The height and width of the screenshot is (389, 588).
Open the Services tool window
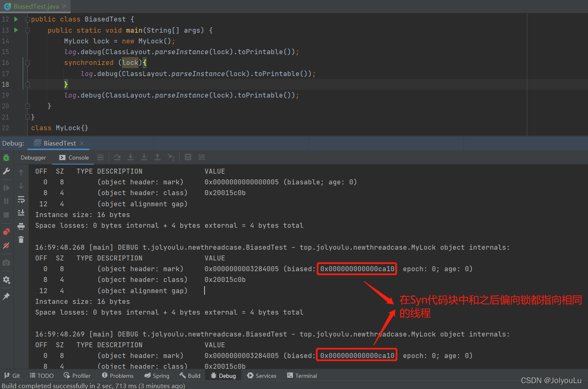262,375
